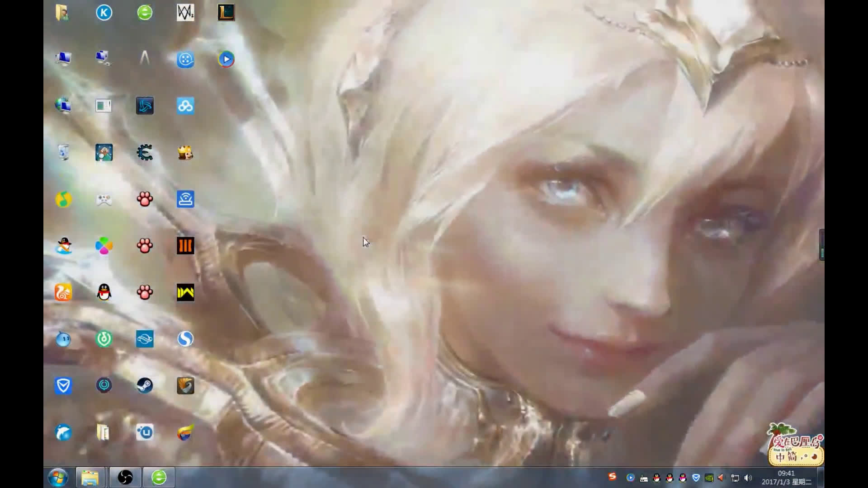Launch the Uplay shortcut
Image resolution: width=868 pixels, height=488 pixels.
coord(145,432)
